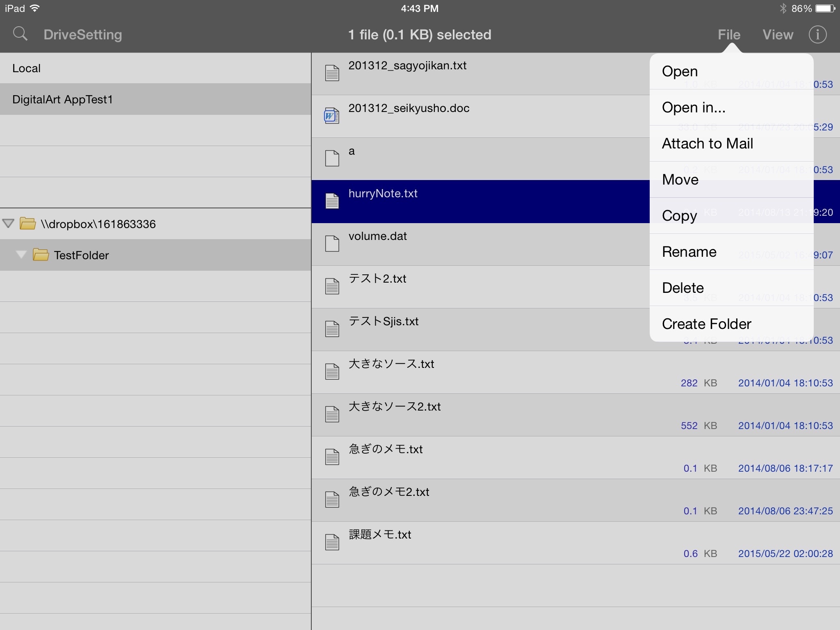Select Move in the File menu
The image size is (840, 630).
(x=731, y=180)
